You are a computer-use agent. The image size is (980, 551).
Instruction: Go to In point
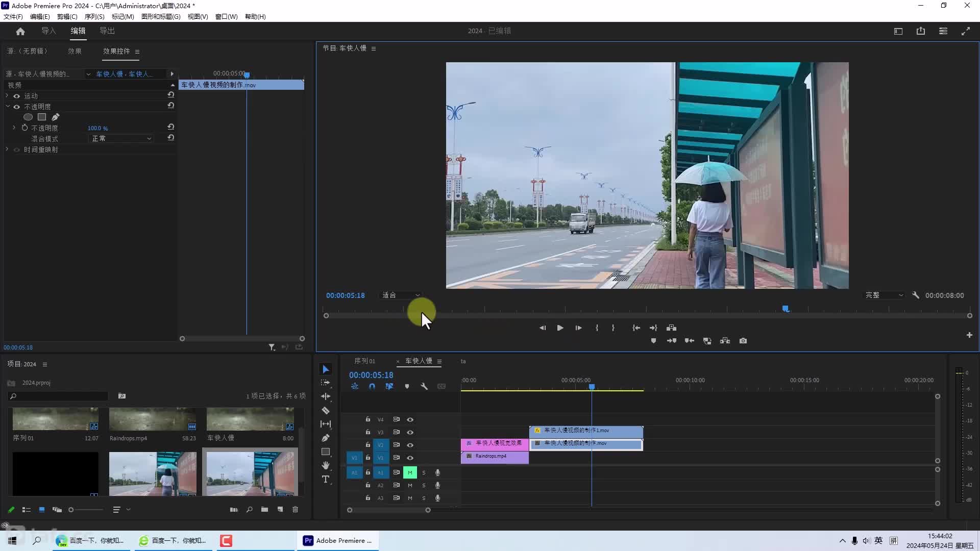tap(636, 328)
